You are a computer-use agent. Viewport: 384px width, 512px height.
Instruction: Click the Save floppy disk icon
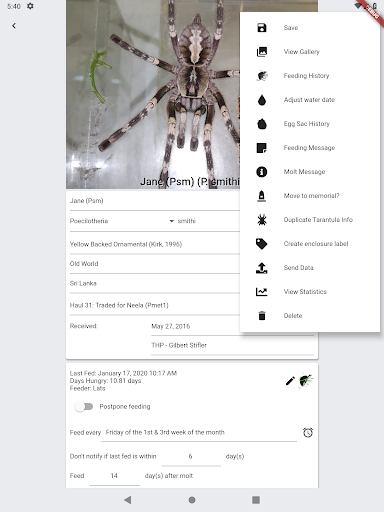point(262,28)
